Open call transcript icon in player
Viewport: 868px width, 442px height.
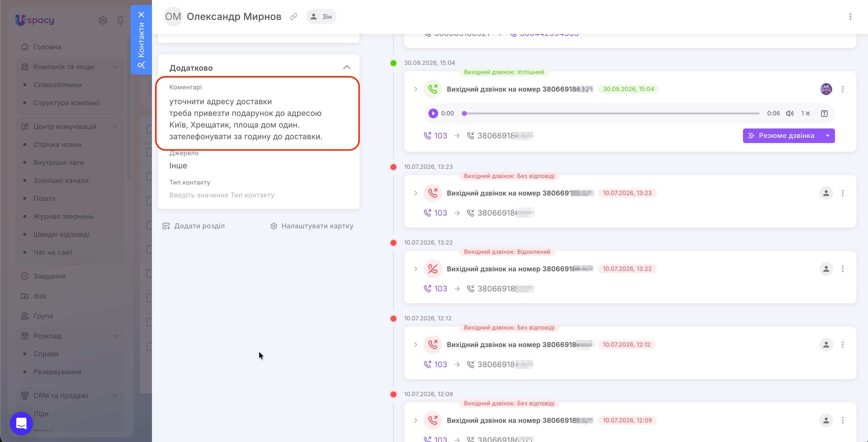[824, 113]
